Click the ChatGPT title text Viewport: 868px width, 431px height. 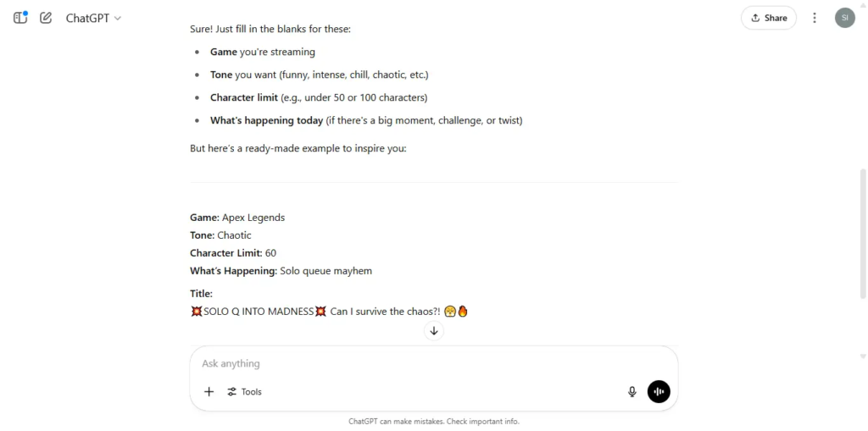[87, 18]
